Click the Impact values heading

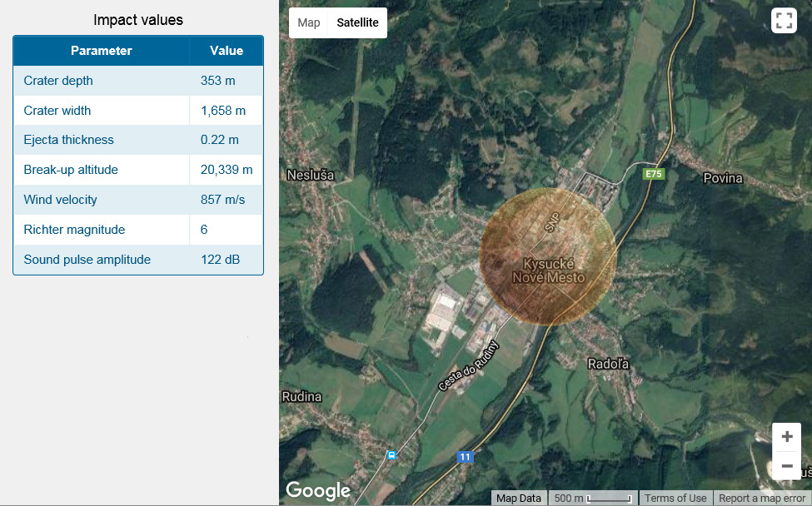pyautogui.click(x=138, y=20)
